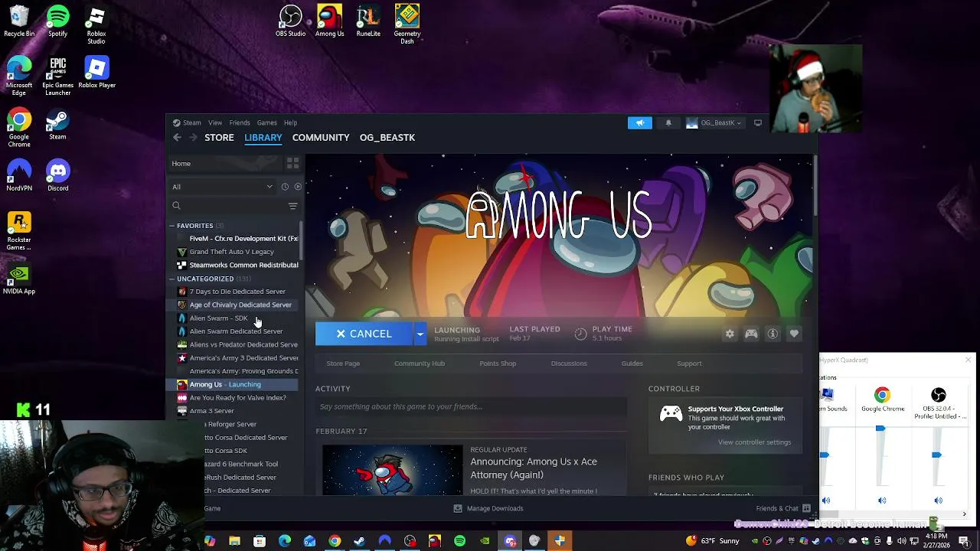Image resolution: width=980 pixels, height=551 pixels.
Task: Open Ace Attorney update thumbnail
Action: (392, 470)
